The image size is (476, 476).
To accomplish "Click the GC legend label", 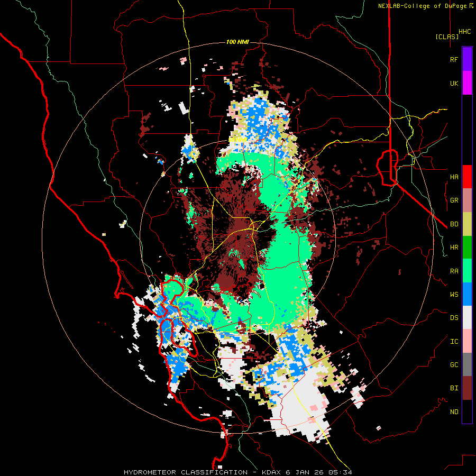I will tap(454, 365).
